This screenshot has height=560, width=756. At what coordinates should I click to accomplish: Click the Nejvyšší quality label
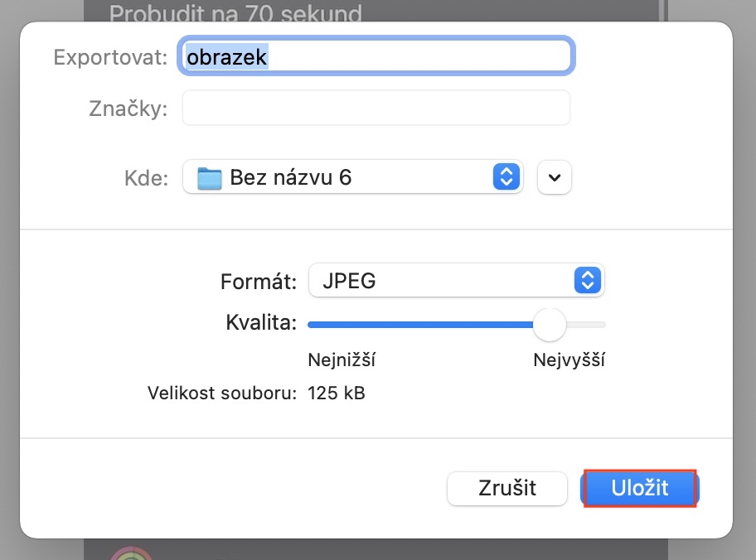[x=569, y=360]
